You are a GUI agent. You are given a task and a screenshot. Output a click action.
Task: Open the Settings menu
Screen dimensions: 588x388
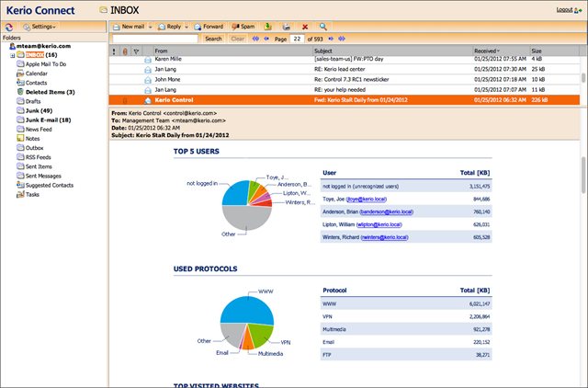point(40,27)
